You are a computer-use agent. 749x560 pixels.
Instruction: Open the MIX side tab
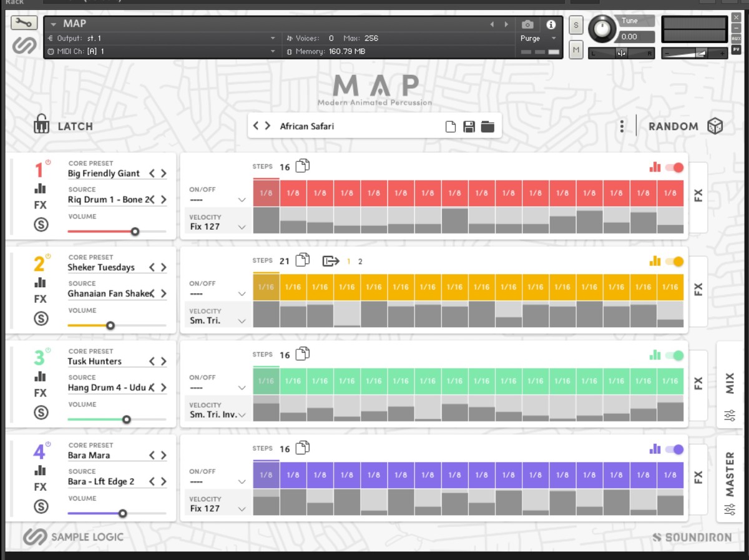pos(730,385)
